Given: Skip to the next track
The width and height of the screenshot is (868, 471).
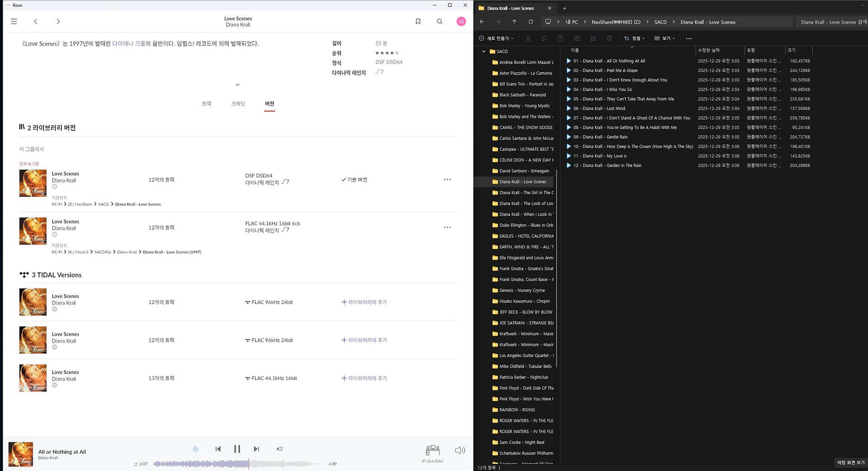Looking at the screenshot, I should point(256,449).
